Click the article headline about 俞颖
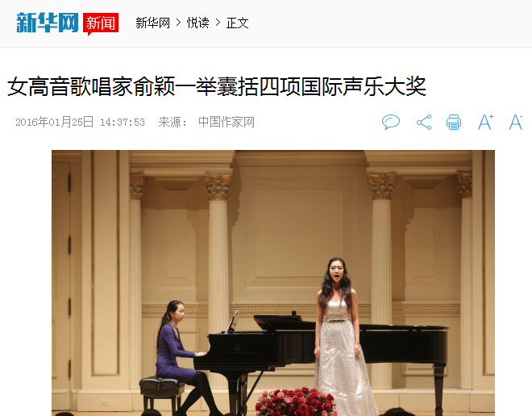The height and width of the screenshot is (416, 532). pyautogui.click(x=217, y=86)
